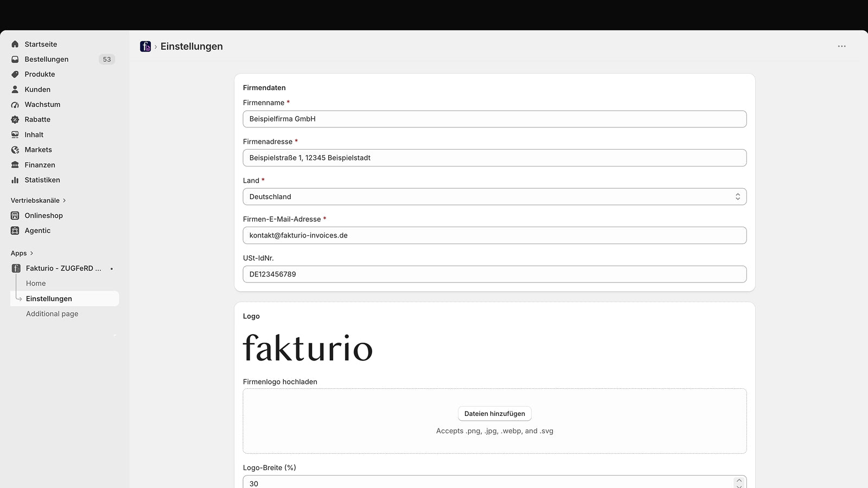
Task: Click the fakturio logo preview image
Action: (308, 348)
